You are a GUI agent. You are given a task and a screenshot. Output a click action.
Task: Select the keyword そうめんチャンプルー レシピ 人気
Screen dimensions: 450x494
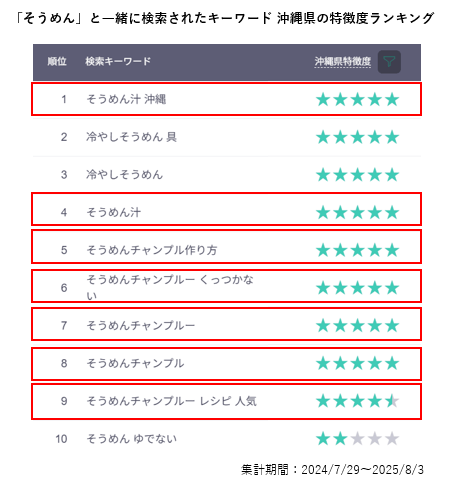(x=171, y=401)
